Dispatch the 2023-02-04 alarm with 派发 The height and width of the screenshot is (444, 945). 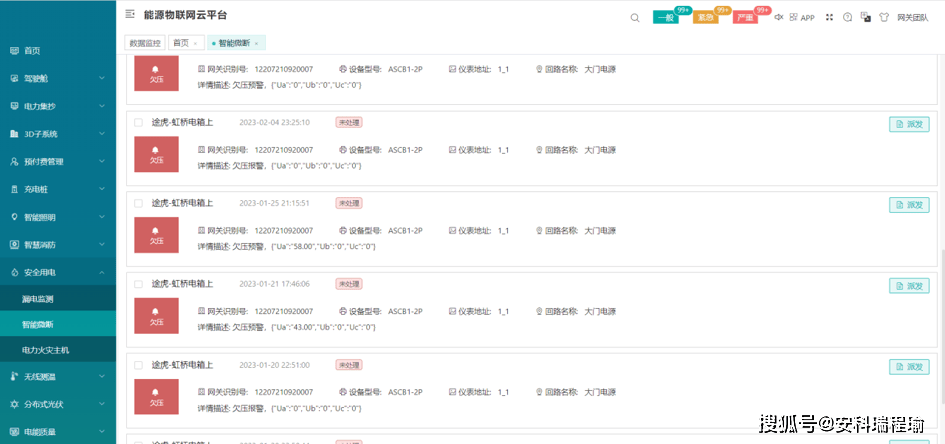909,124
